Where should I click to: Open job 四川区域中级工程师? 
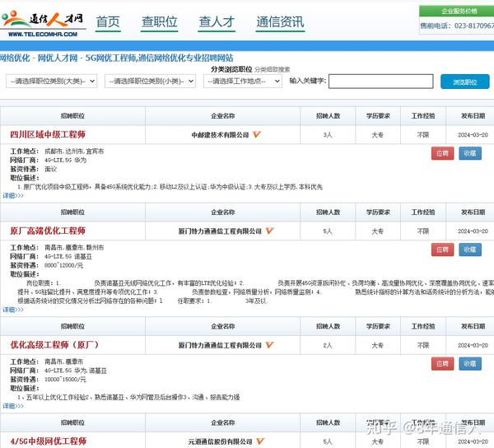[48, 134]
